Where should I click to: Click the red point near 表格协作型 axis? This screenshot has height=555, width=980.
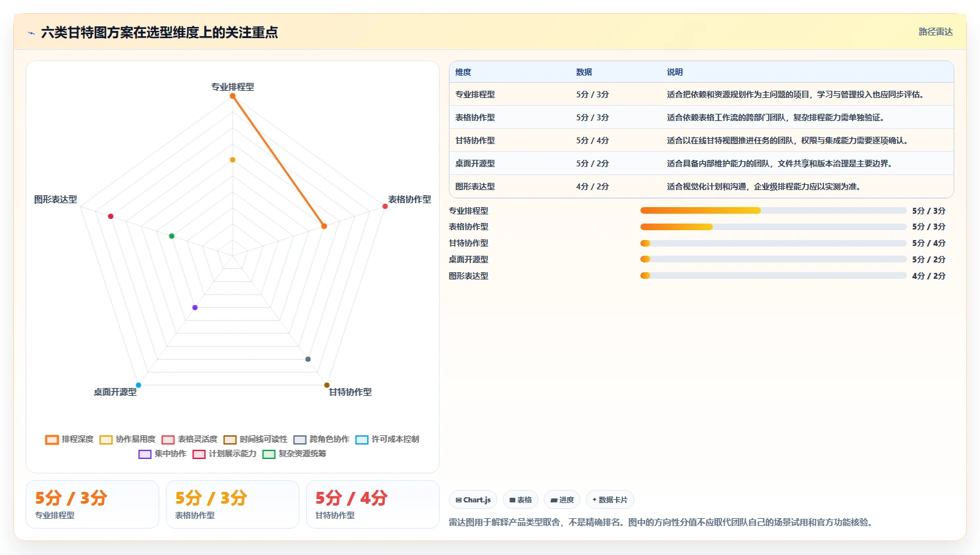coord(385,206)
